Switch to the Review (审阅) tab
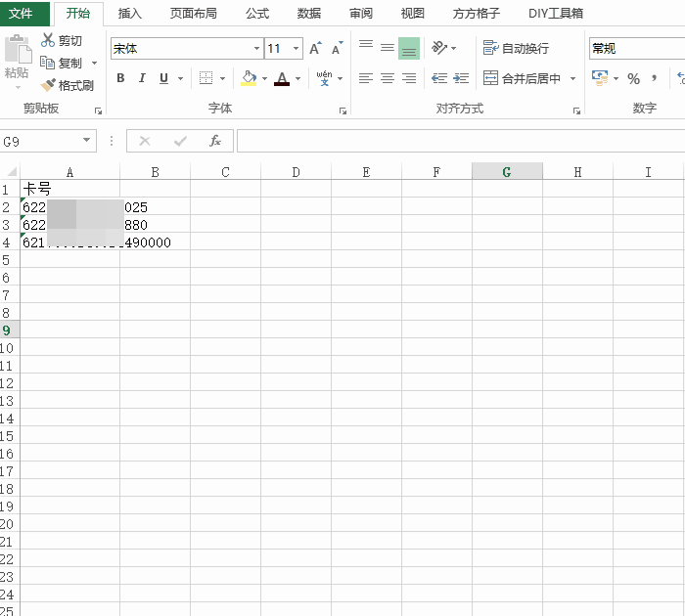 click(361, 14)
